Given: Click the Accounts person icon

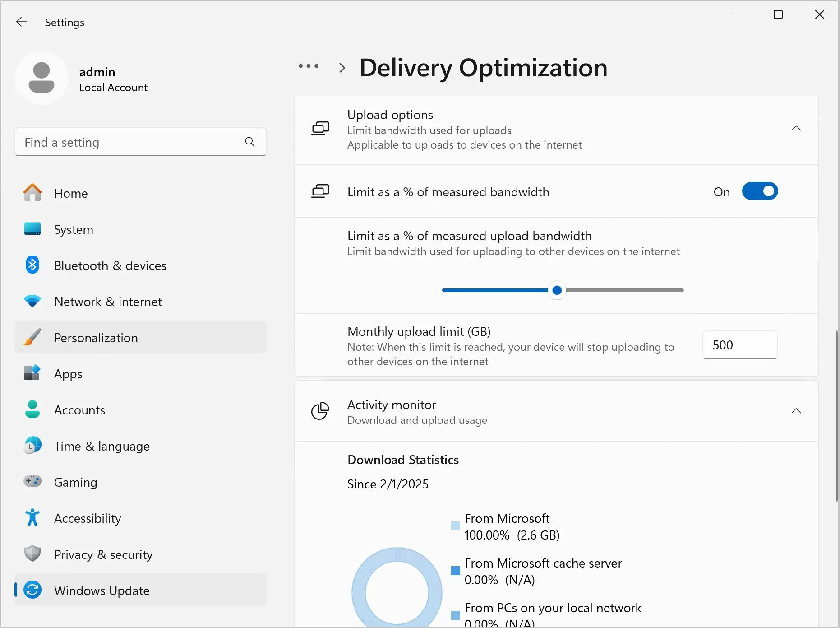Looking at the screenshot, I should (x=32, y=409).
